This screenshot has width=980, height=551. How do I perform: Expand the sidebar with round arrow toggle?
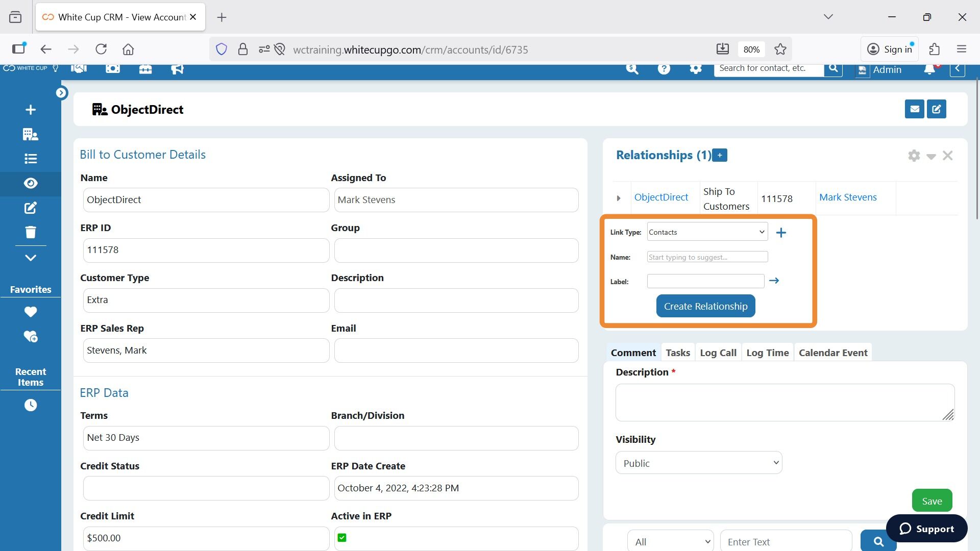61,93
